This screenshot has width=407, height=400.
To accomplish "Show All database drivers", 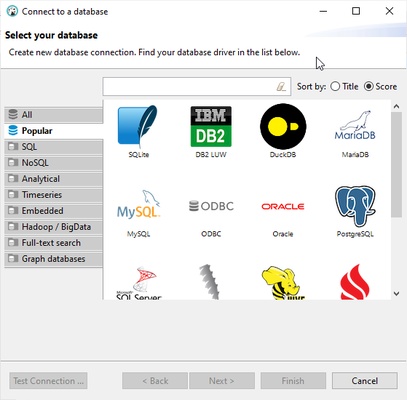I will point(54,115).
